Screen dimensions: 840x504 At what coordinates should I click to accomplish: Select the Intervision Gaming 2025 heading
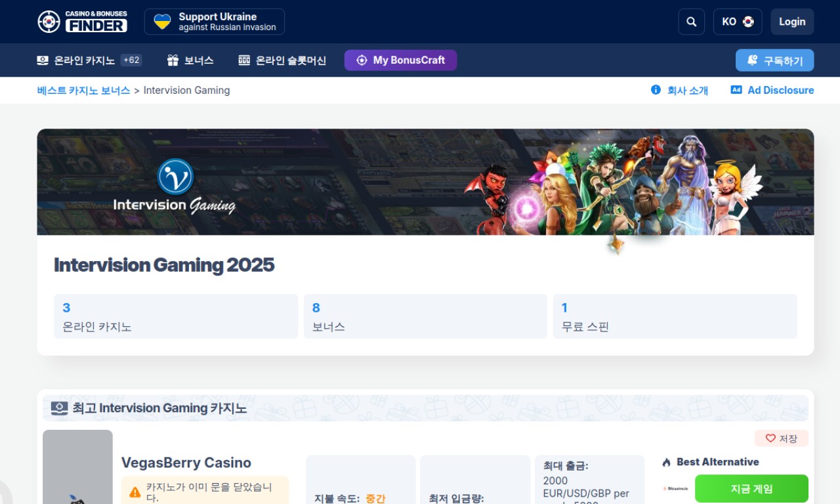click(164, 265)
